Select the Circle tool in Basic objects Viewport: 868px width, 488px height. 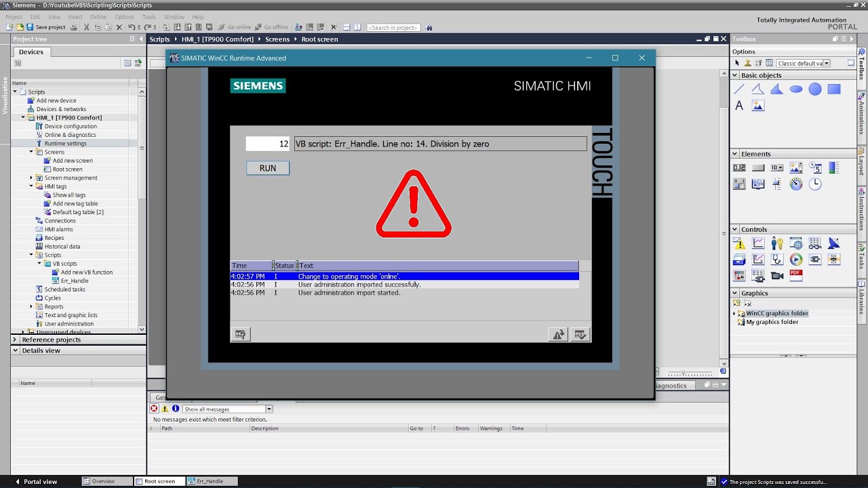pyautogui.click(x=815, y=89)
